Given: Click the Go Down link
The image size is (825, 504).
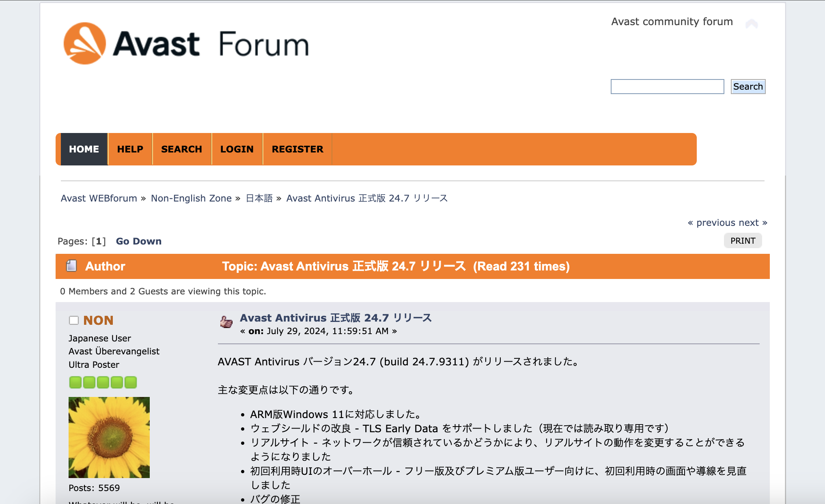Looking at the screenshot, I should [138, 241].
